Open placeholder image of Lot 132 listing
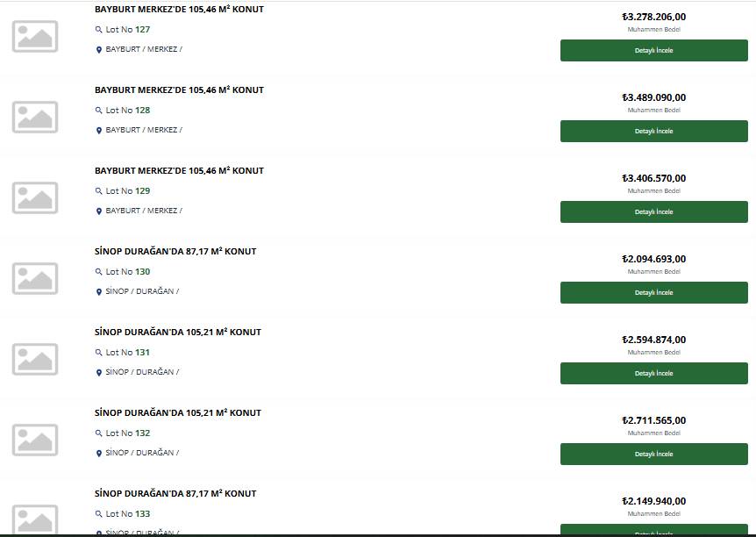The image size is (756, 537). click(x=35, y=440)
